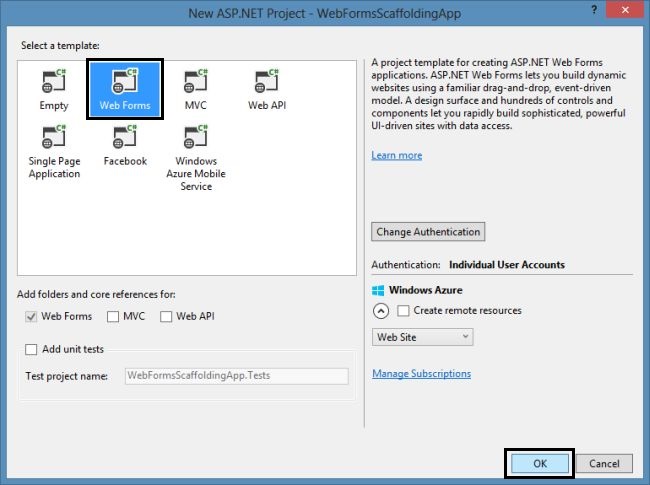
Task: Click the 'Select a template:' label
Action: [61, 46]
